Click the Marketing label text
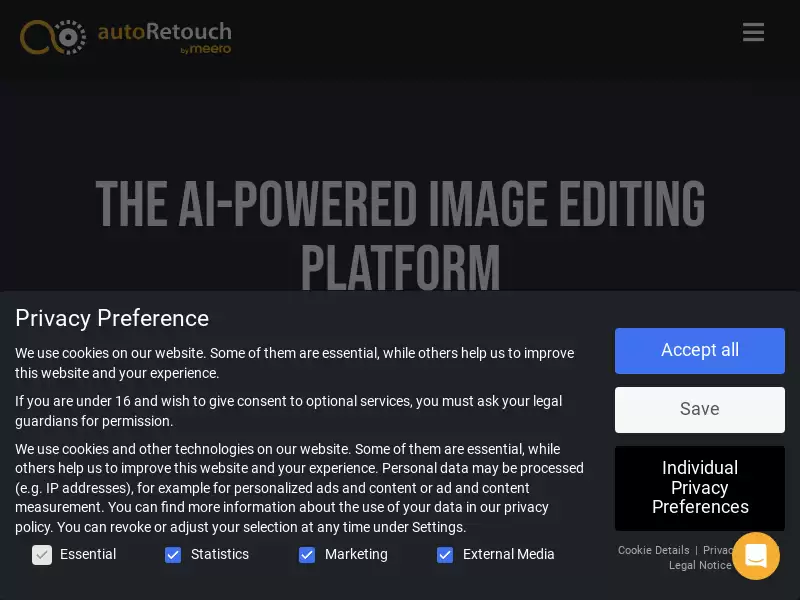This screenshot has height=600, width=800. [356, 554]
